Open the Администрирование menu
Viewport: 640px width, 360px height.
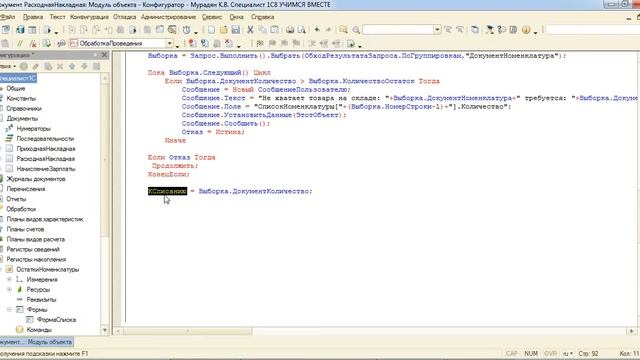[x=169, y=17]
